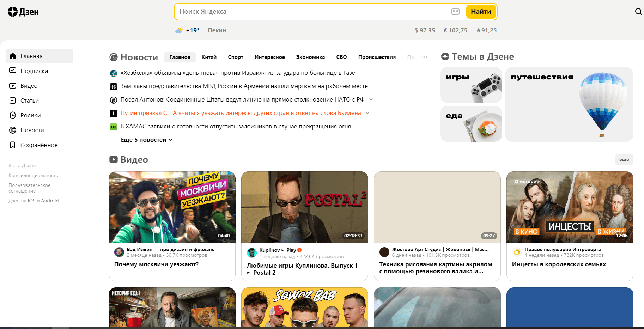The image size is (644, 329).
Task: Click the ещё button in Видео section
Action: click(624, 159)
